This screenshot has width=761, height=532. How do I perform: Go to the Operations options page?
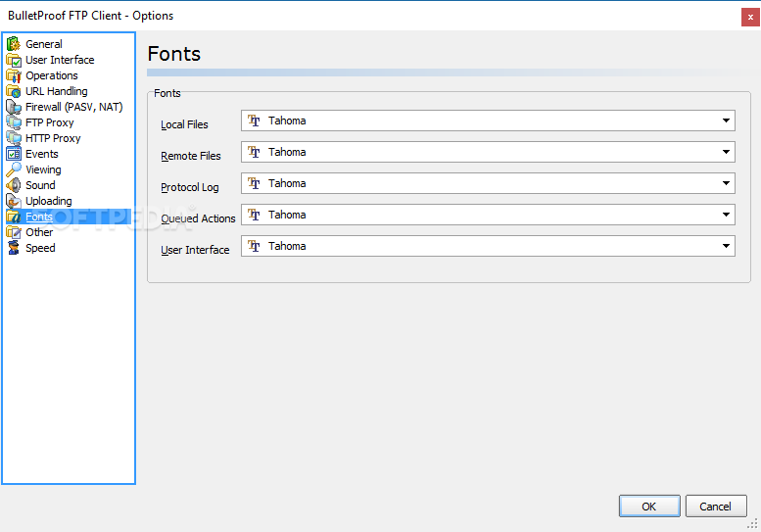[52, 75]
